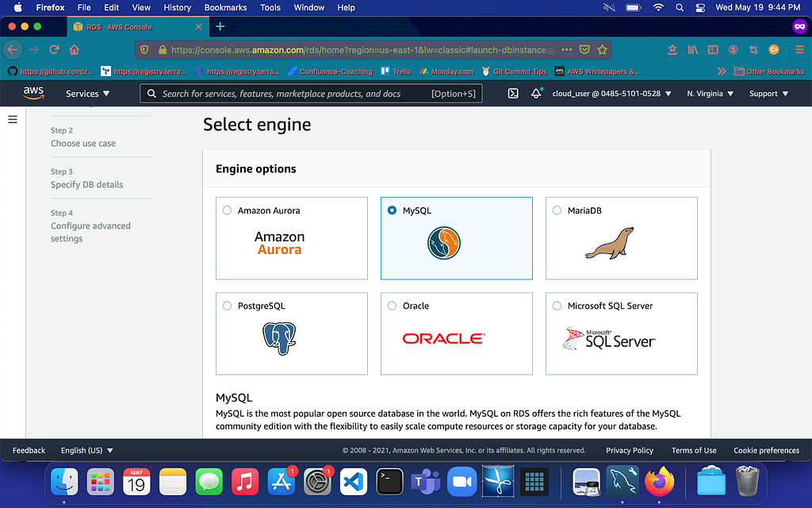The image size is (812, 508).
Task: Select MariaDB engine radio button
Action: coord(557,210)
